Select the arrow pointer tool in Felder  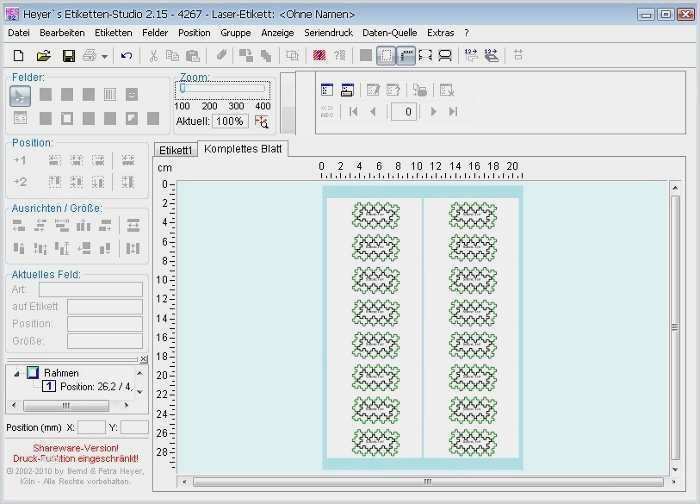point(20,96)
